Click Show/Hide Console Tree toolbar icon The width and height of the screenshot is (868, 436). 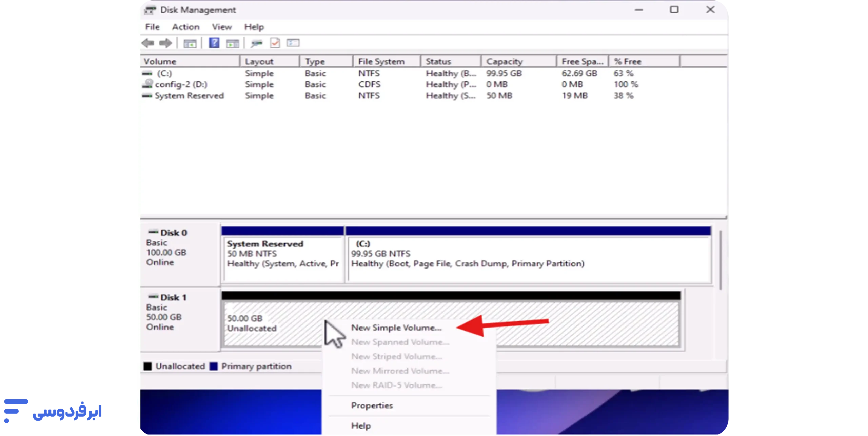coord(190,43)
